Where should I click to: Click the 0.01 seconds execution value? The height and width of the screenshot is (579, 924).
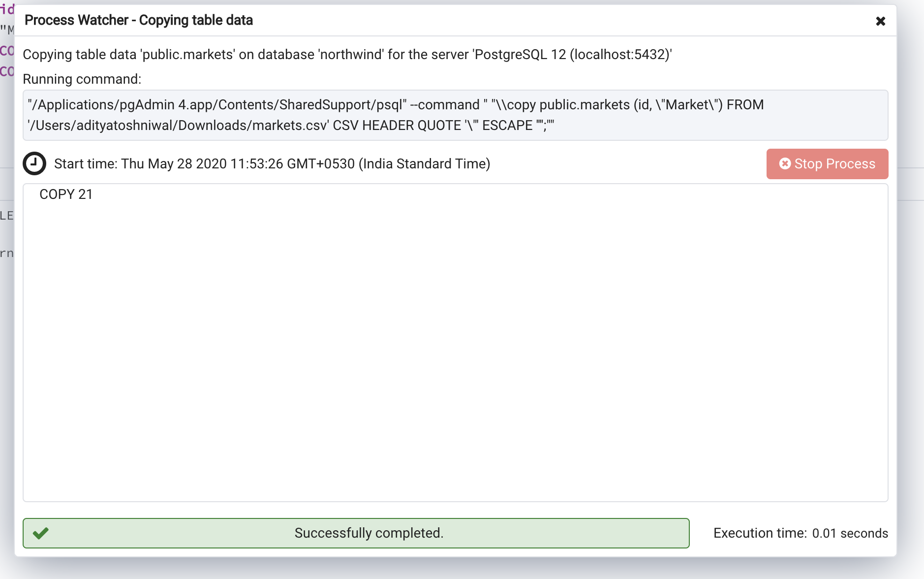(x=850, y=533)
